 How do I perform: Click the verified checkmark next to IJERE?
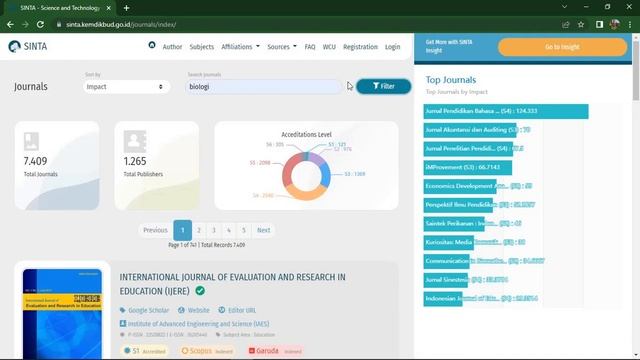[x=200, y=291]
